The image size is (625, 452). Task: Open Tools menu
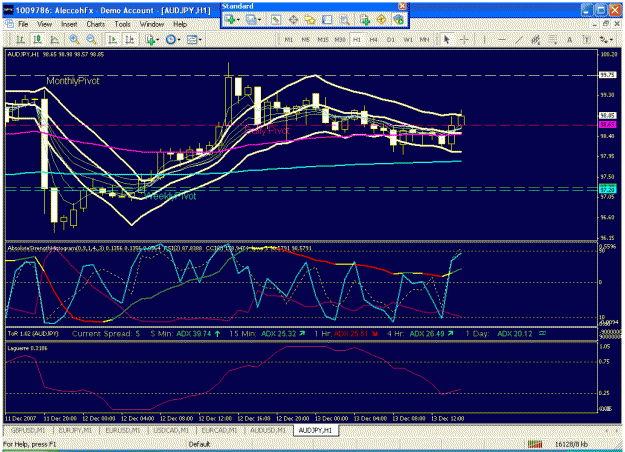122,24
